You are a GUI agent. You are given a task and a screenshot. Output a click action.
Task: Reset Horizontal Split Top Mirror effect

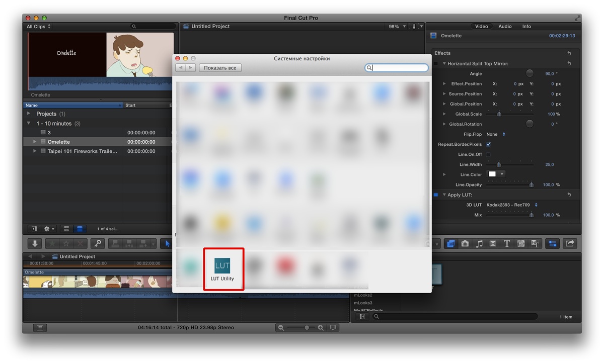coord(569,64)
